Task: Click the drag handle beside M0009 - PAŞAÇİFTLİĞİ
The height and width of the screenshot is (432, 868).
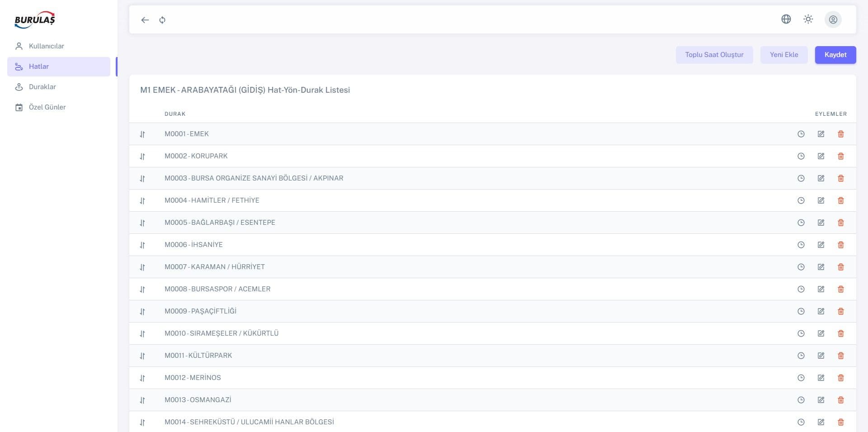Action: pos(143,311)
